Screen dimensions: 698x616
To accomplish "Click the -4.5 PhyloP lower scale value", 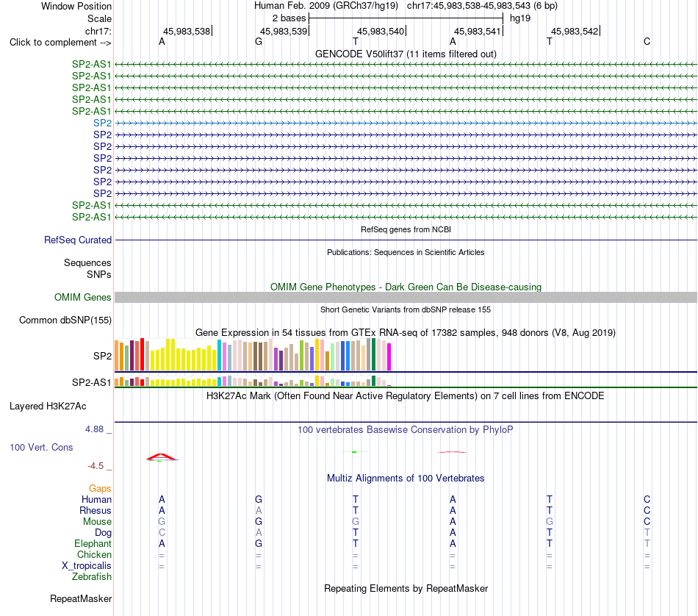I will tap(96, 466).
